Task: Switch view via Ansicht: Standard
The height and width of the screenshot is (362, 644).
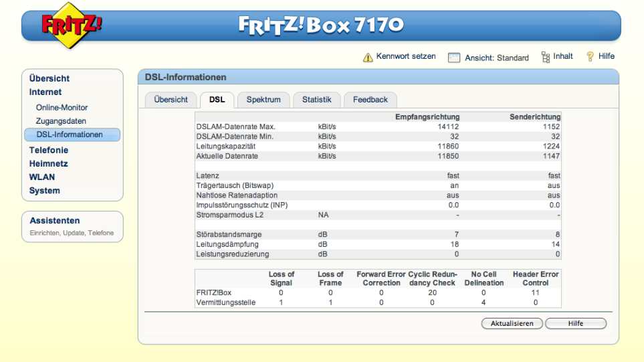Action: [497, 58]
